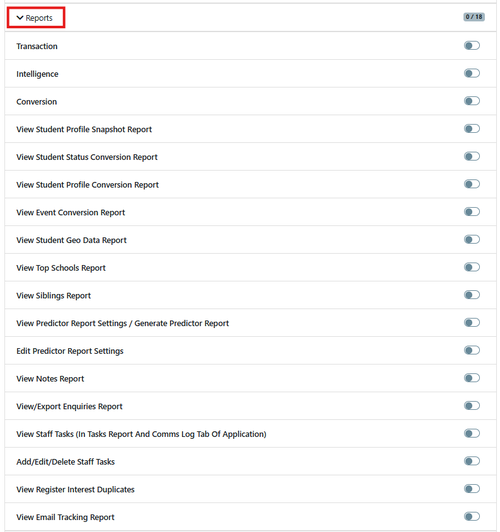The height and width of the screenshot is (532, 500).
Task: Enable View Student Geo Data Report toggle
Action: (x=472, y=240)
